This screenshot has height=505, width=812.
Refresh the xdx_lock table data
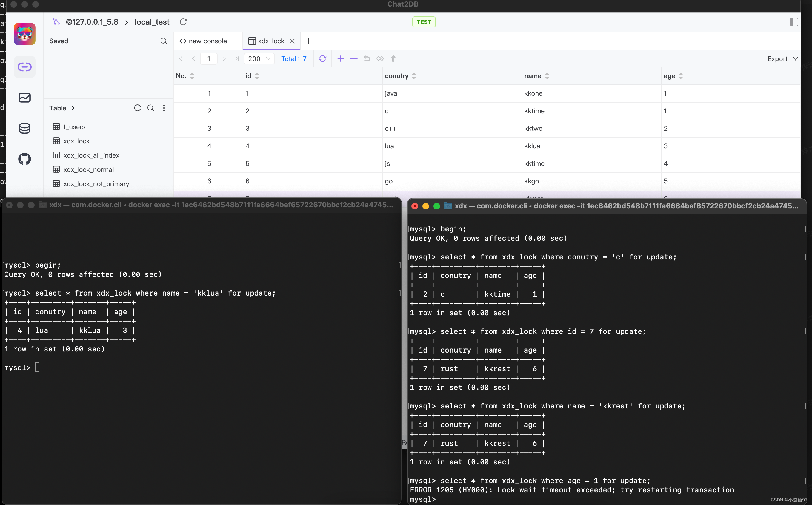click(x=322, y=59)
